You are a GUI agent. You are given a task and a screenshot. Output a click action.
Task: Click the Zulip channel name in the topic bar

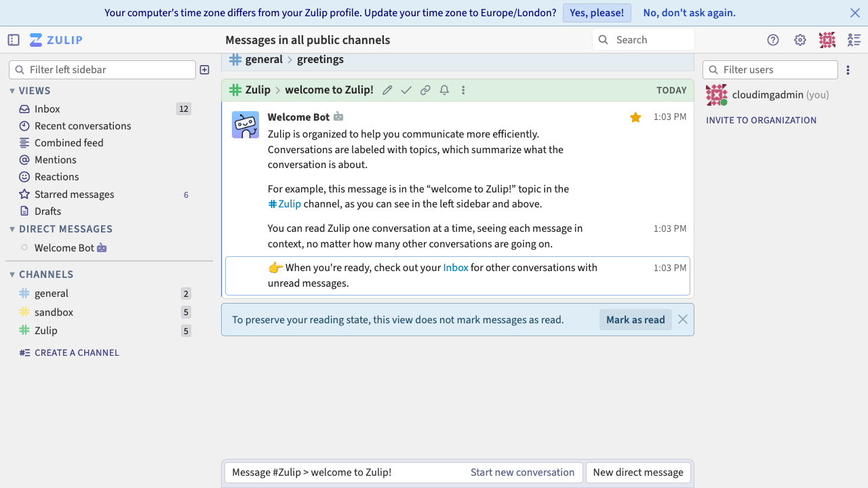(258, 90)
